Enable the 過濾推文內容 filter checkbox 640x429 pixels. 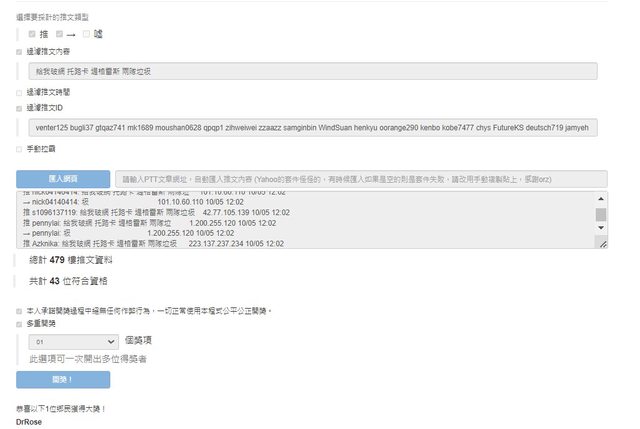(20, 51)
